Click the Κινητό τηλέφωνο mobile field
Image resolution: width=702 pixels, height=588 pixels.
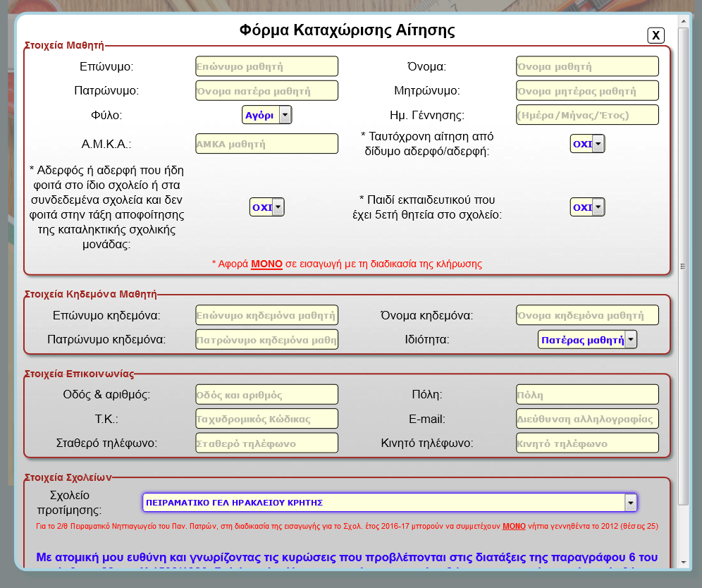click(587, 443)
